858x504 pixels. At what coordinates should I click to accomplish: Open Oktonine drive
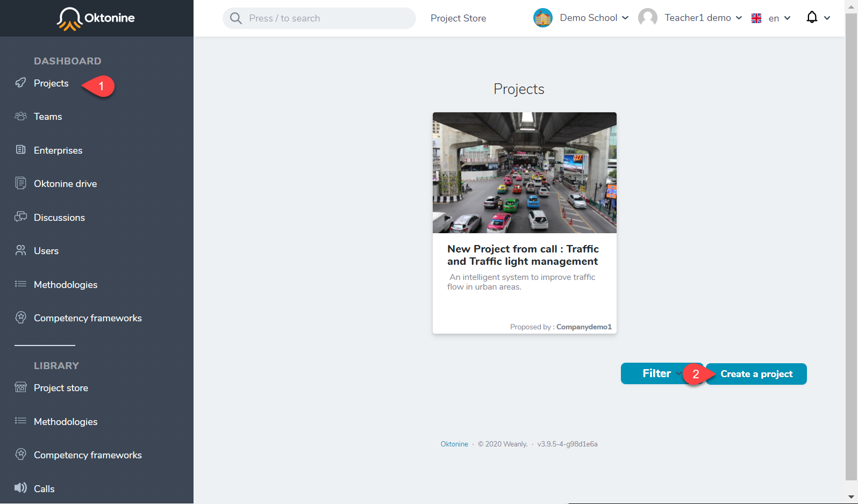pos(66,184)
